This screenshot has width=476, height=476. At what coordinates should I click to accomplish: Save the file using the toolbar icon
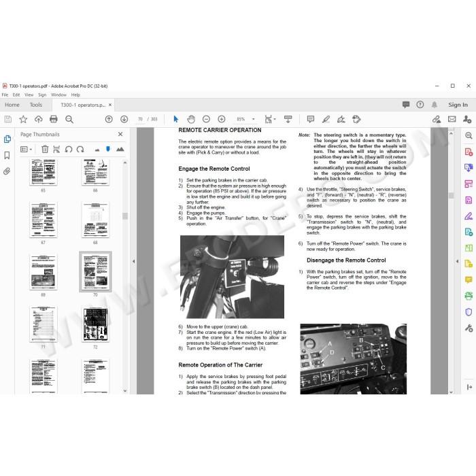8,119
